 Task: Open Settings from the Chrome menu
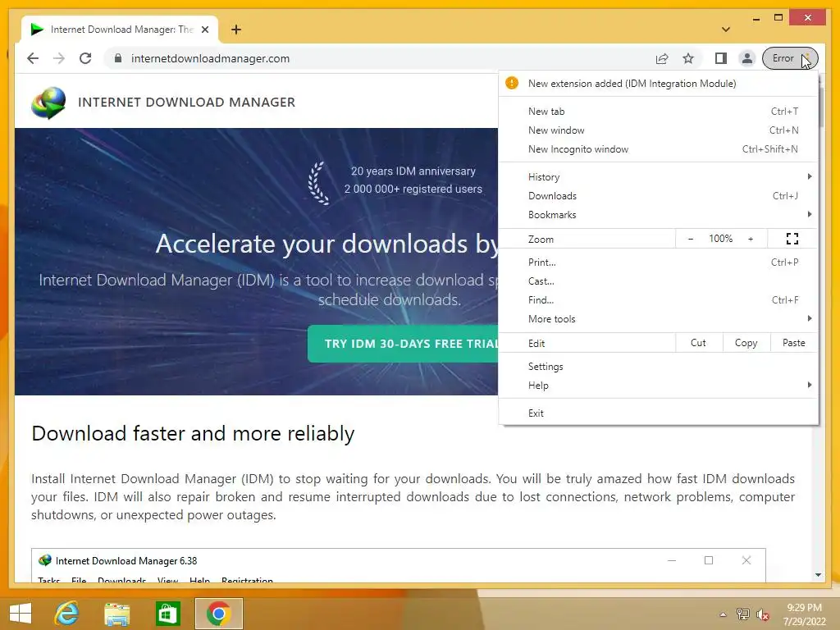[x=659, y=367]
